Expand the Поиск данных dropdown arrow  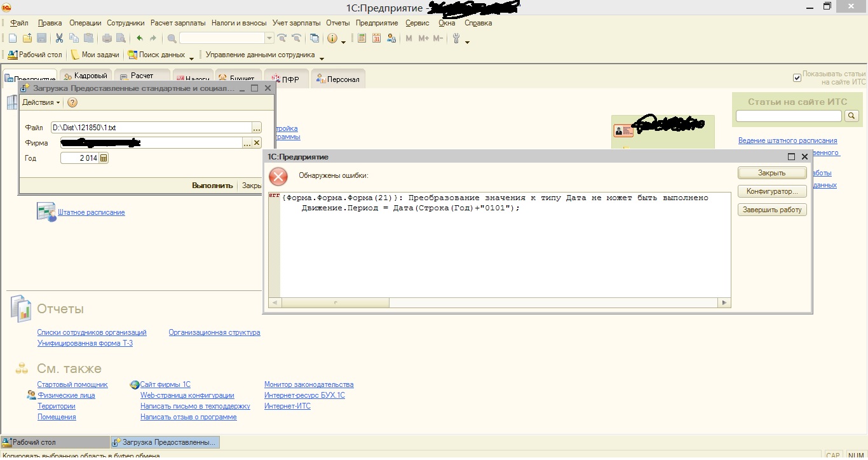pos(192,57)
